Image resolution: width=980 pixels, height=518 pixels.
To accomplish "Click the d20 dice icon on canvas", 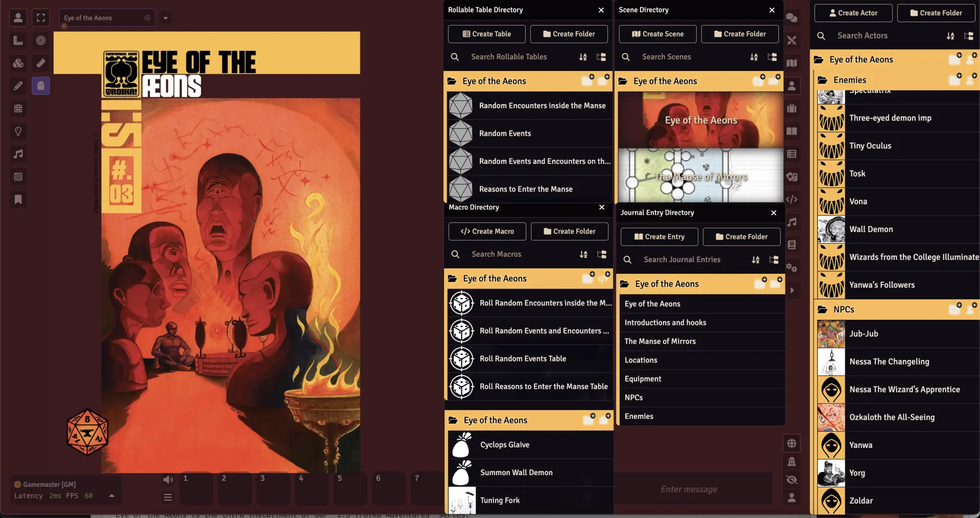I will tap(87, 432).
